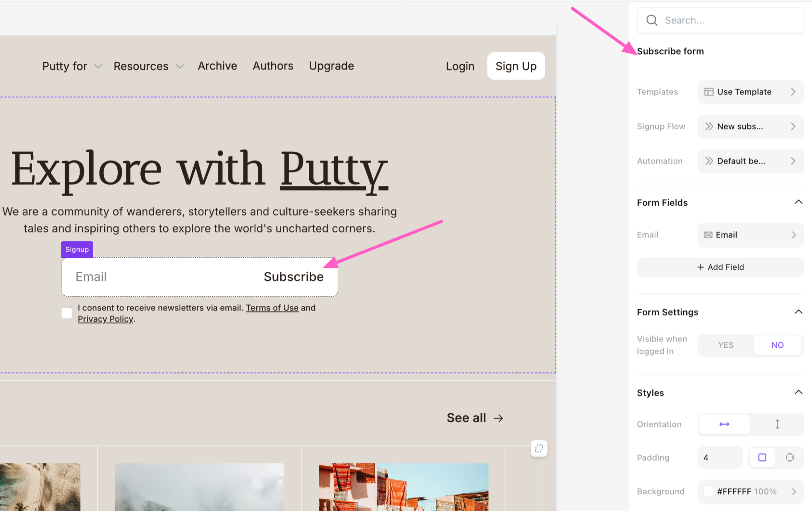Click the Add Field button
This screenshot has height=511, width=812.
coord(720,267)
